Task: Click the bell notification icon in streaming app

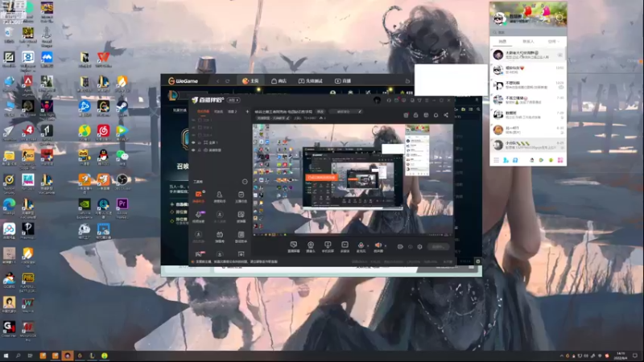Action: [x=436, y=115]
